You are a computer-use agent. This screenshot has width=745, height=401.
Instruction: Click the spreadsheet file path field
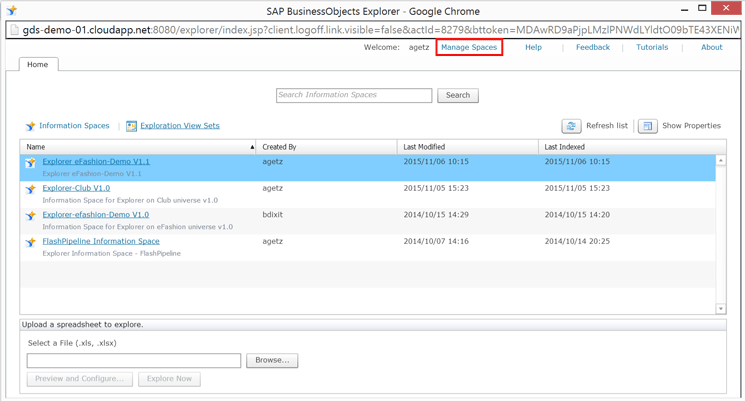coord(134,361)
